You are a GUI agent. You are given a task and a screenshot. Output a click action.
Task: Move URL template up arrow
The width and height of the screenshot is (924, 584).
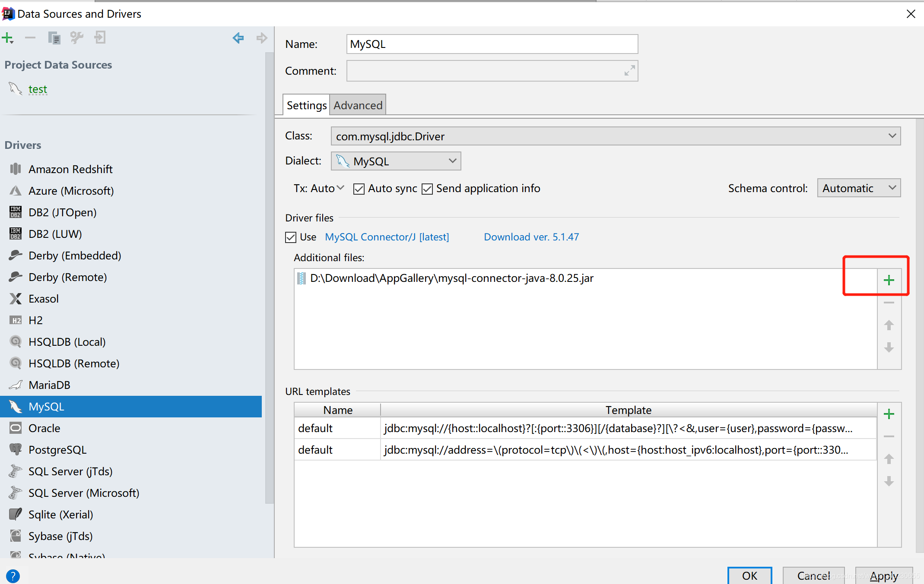[x=889, y=459]
